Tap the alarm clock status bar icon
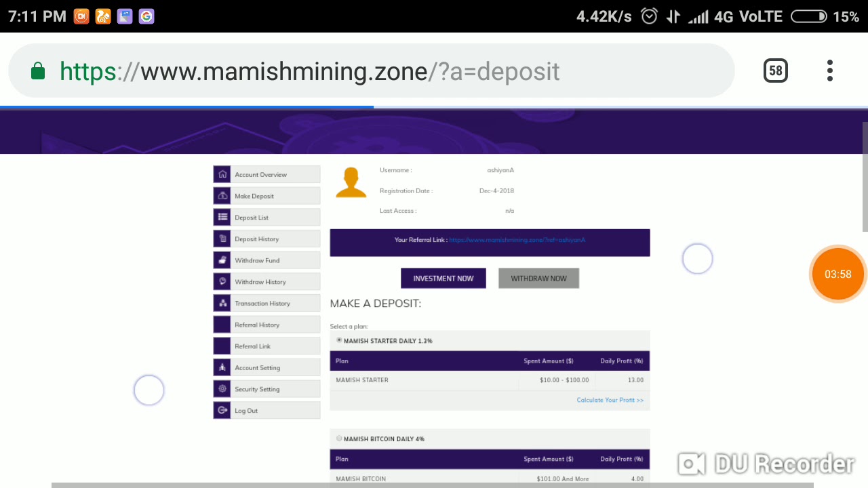This screenshot has height=488, width=868. pyautogui.click(x=649, y=16)
